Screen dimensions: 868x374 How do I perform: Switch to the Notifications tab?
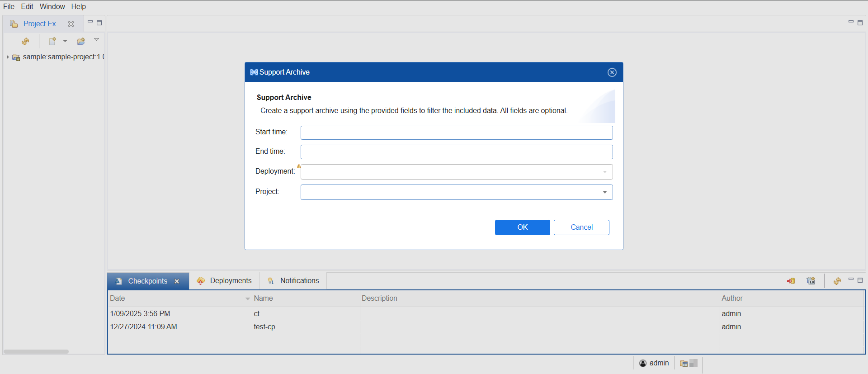point(294,281)
